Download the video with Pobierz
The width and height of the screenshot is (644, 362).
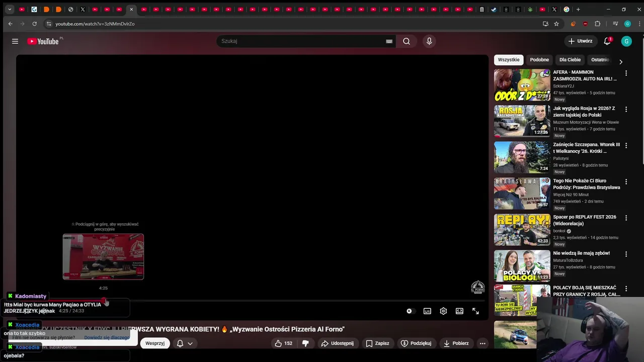click(456, 343)
